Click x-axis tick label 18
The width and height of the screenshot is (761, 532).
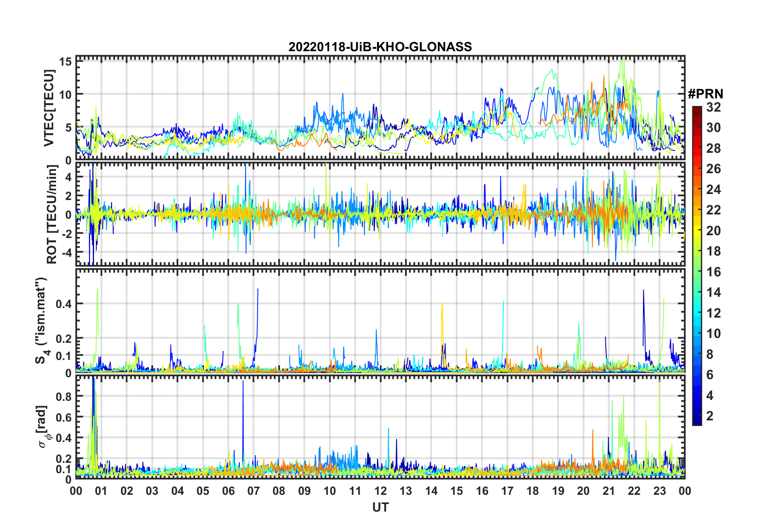533,491
